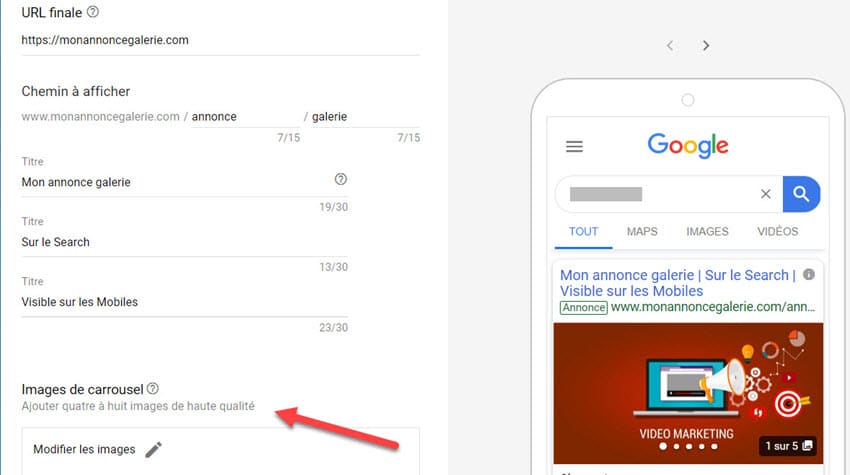Clear the search with the X icon

pyautogui.click(x=766, y=194)
